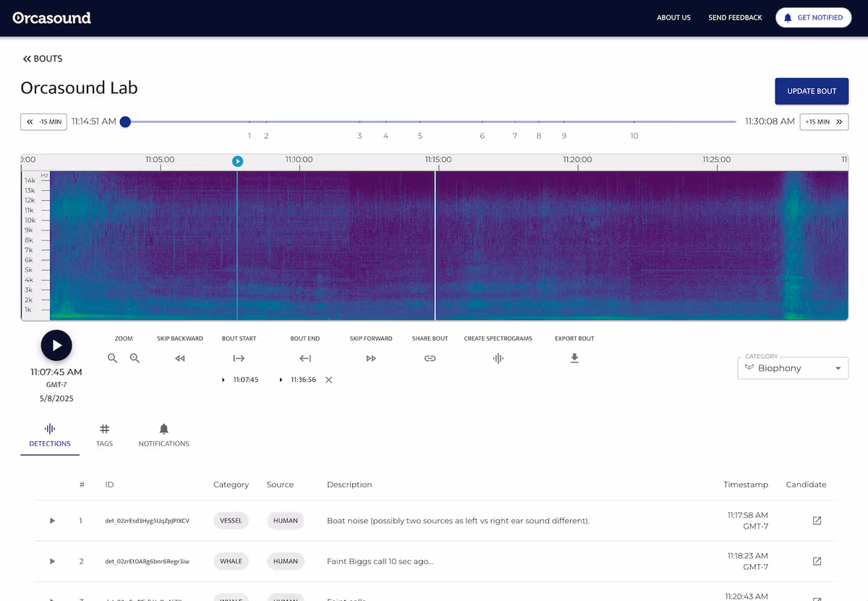Select detection marker 6 on slider
868x601 pixels.
482,135
